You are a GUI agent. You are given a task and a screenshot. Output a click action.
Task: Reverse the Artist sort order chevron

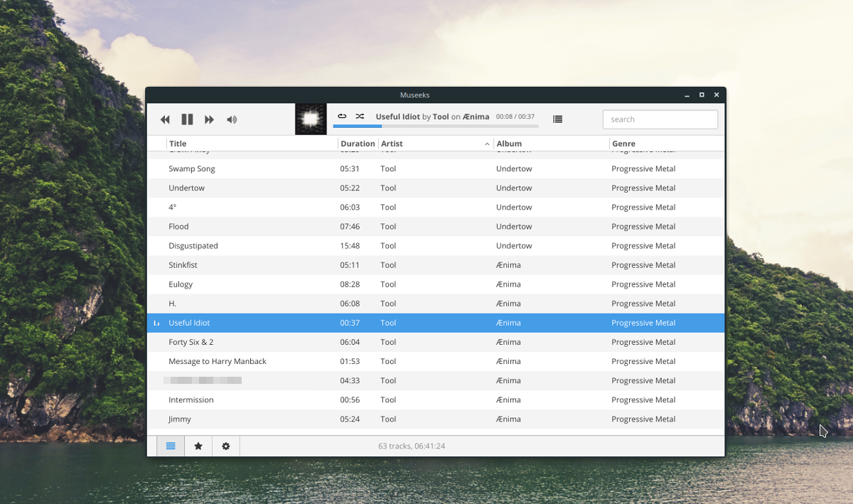(487, 143)
